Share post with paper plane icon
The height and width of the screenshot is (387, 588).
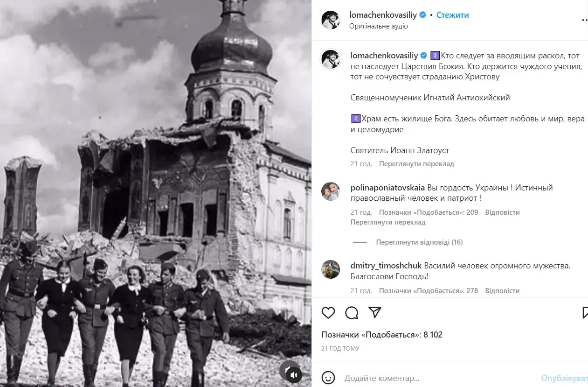click(x=375, y=312)
